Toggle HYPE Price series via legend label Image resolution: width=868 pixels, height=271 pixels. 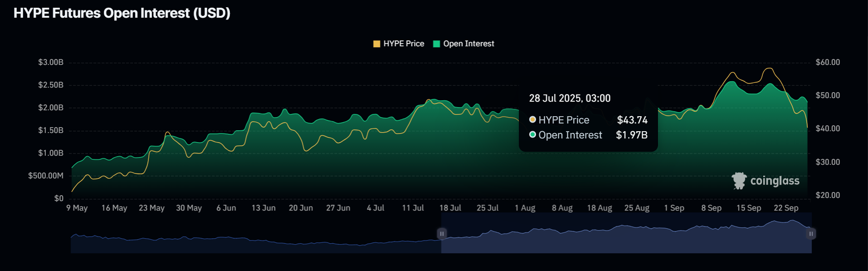pyautogui.click(x=404, y=44)
